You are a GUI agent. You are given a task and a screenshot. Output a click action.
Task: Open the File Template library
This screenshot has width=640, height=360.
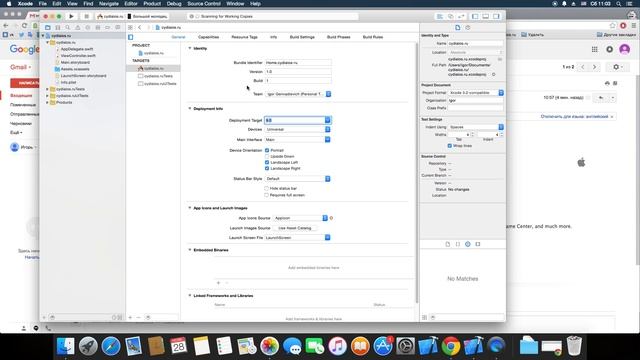pos(448,244)
